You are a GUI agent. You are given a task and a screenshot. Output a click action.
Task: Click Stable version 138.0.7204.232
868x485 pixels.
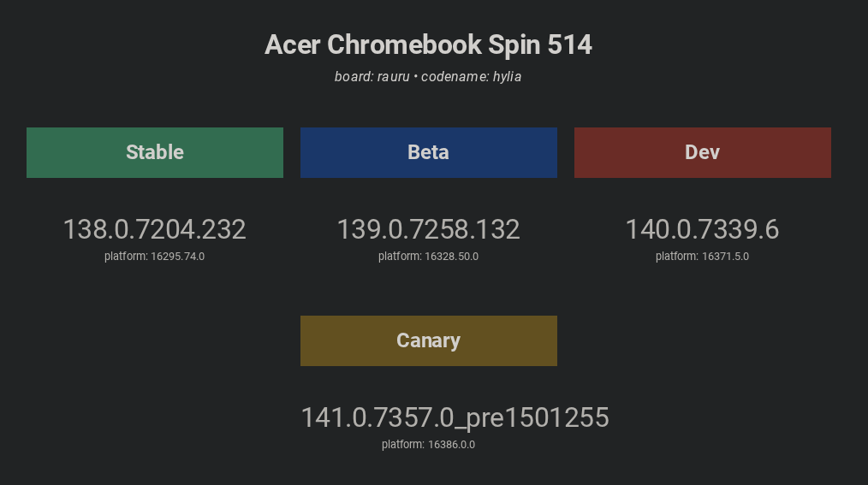tap(154, 229)
